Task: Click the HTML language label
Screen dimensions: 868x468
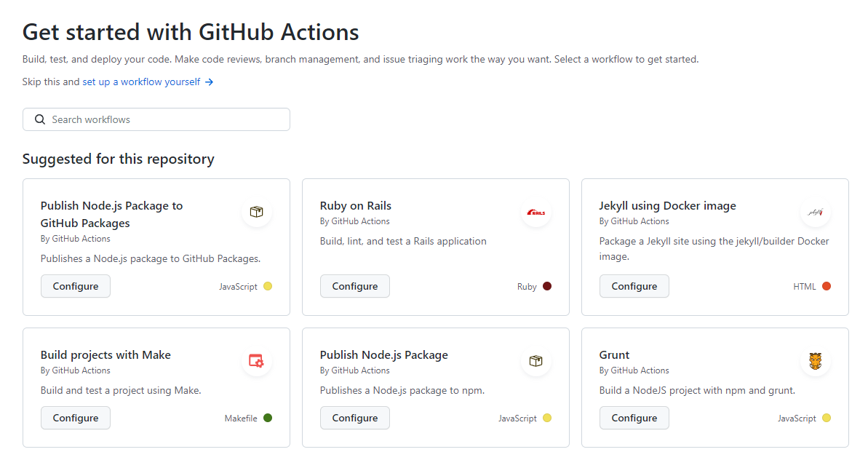Action: click(805, 286)
